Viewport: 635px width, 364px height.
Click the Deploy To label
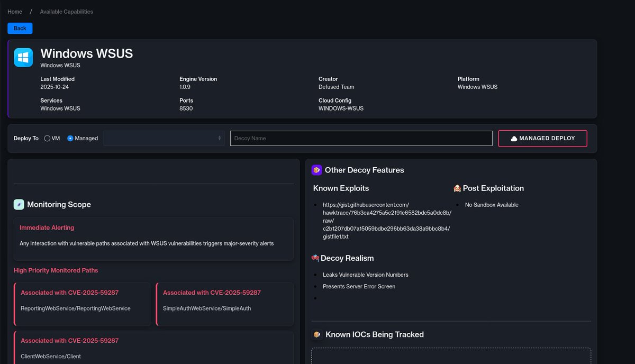[x=26, y=138]
